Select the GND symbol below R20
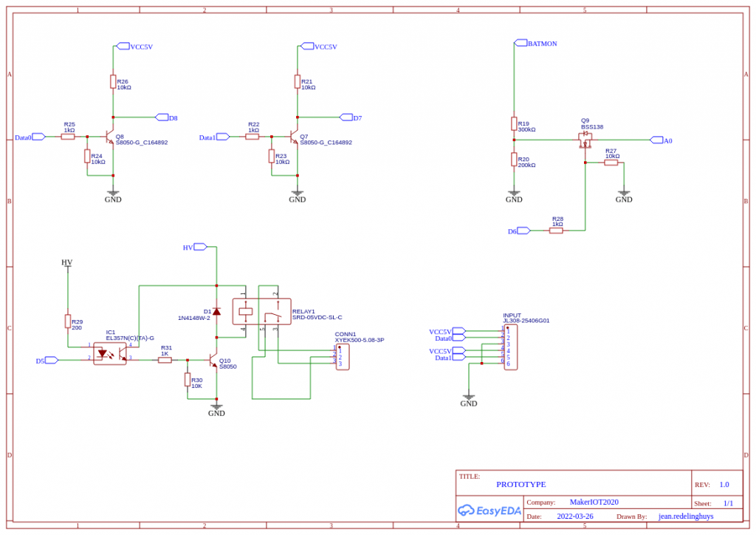Viewport: 756px width, 535px height. (x=514, y=196)
